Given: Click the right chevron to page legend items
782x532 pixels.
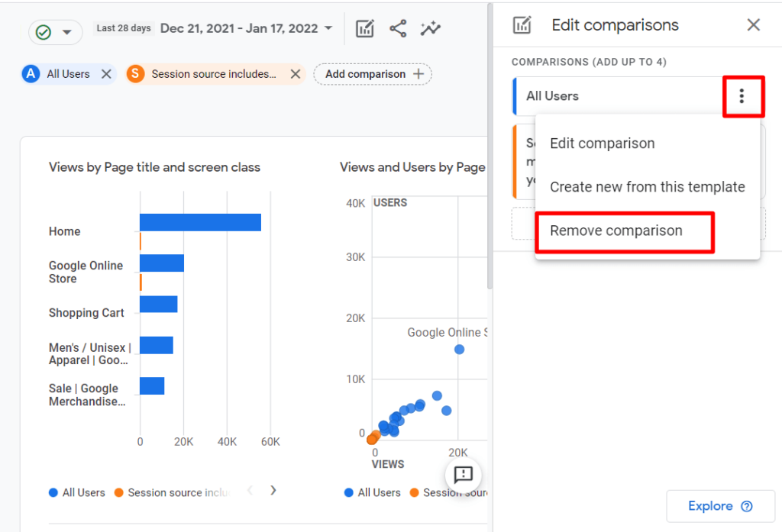Looking at the screenshot, I should coord(273,491).
